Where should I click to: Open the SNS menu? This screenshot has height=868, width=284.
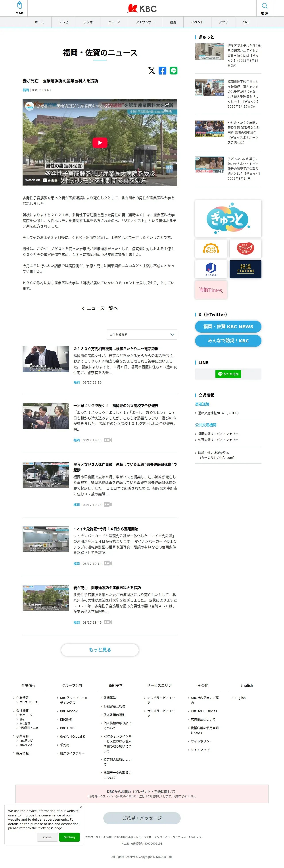click(x=246, y=22)
